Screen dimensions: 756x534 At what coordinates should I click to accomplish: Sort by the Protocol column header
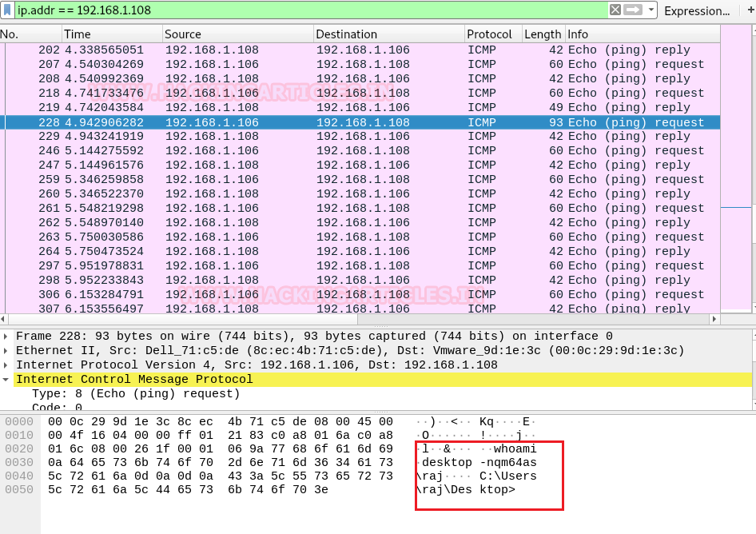tap(493, 34)
